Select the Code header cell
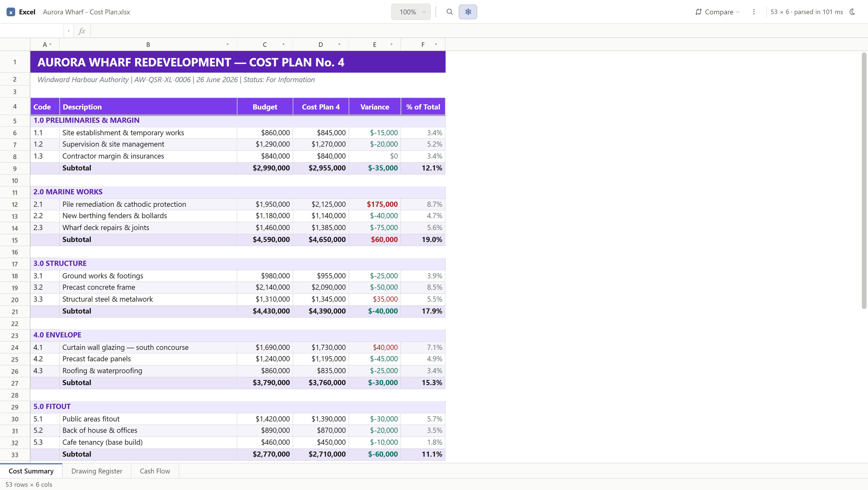 [45, 107]
